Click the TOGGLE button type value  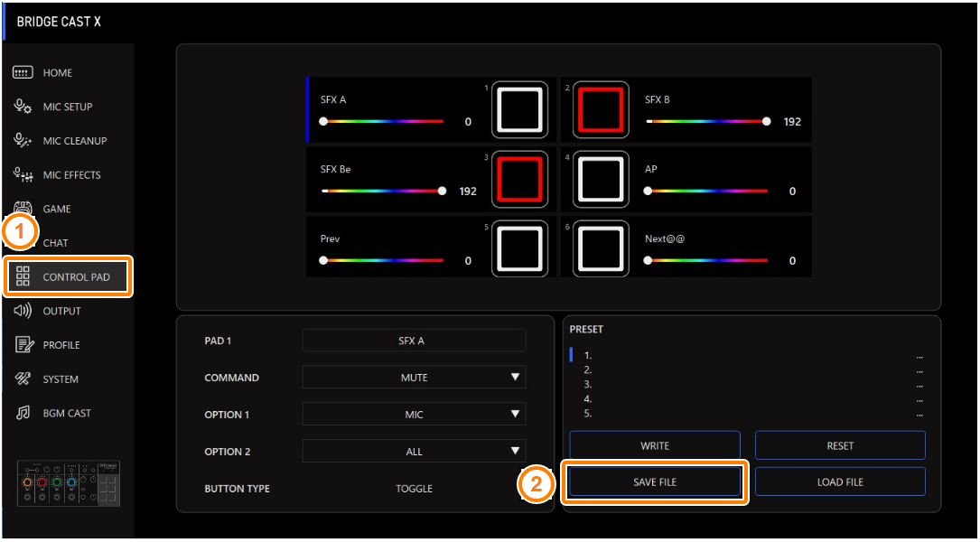414,488
